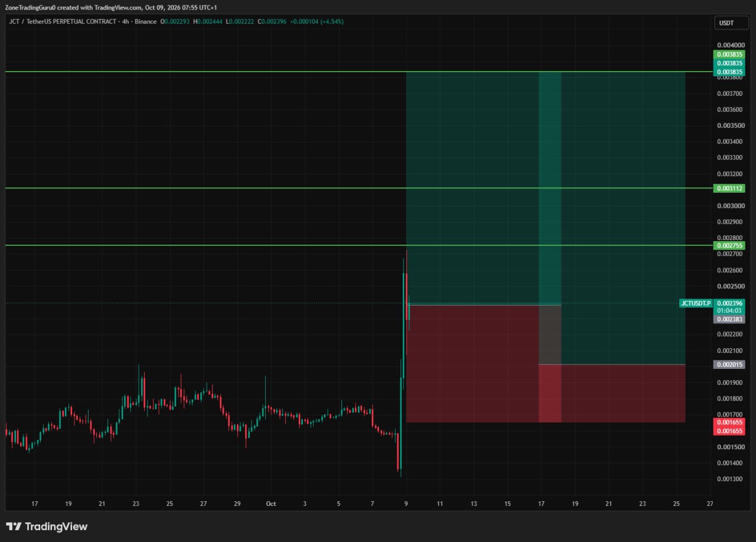Click the open value O0.002293
Image resolution: width=756 pixels, height=542 pixels.
pos(175,22)
